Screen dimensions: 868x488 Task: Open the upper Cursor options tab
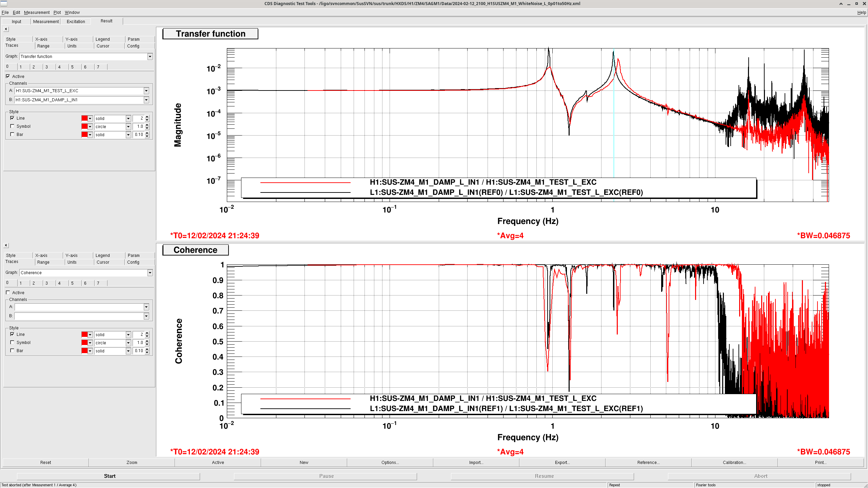click(103, 46)
